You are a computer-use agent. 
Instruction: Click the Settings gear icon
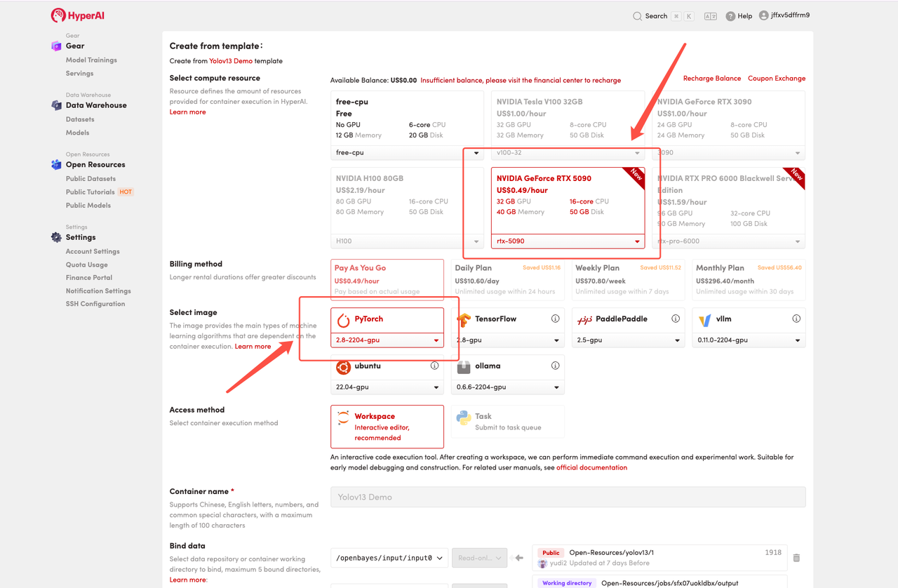[x=56, y=237]
